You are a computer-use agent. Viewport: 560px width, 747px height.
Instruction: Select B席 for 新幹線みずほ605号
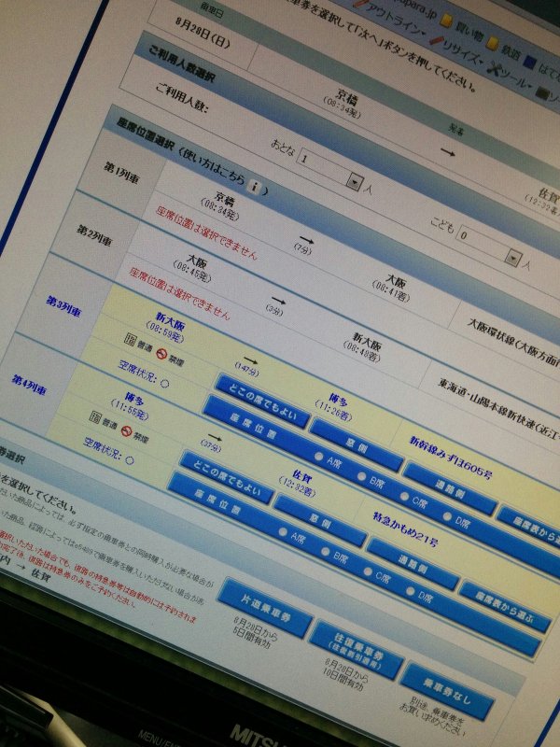[361, 476]
